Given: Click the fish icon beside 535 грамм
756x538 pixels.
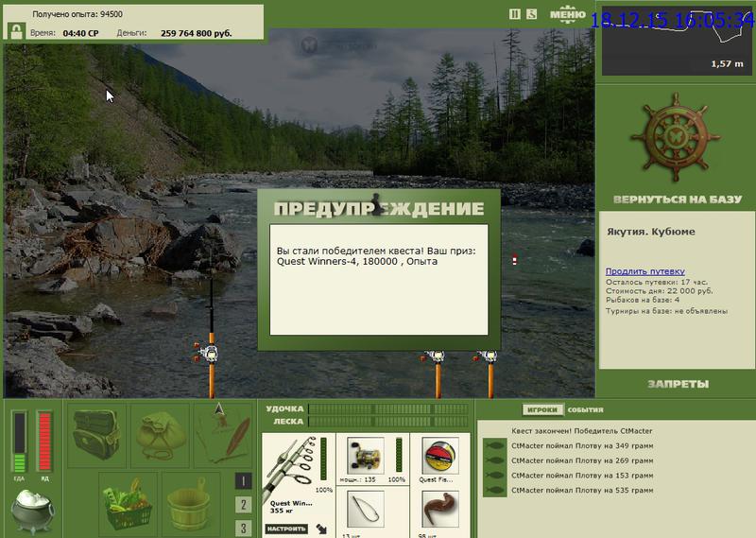Looking at the screenshot, I should 494,490.
